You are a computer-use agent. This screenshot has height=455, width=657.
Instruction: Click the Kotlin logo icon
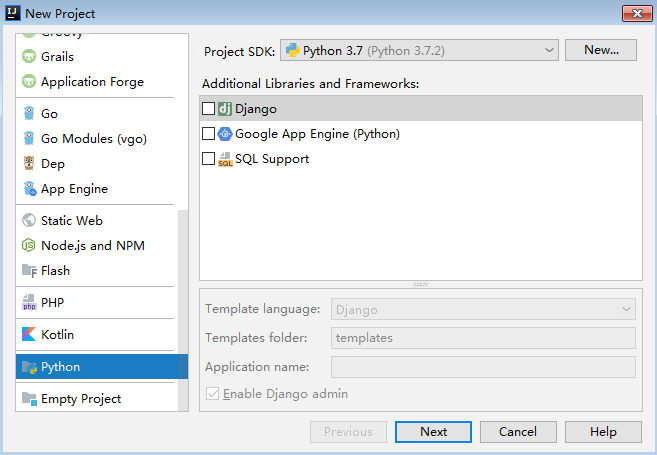[29, 334]
